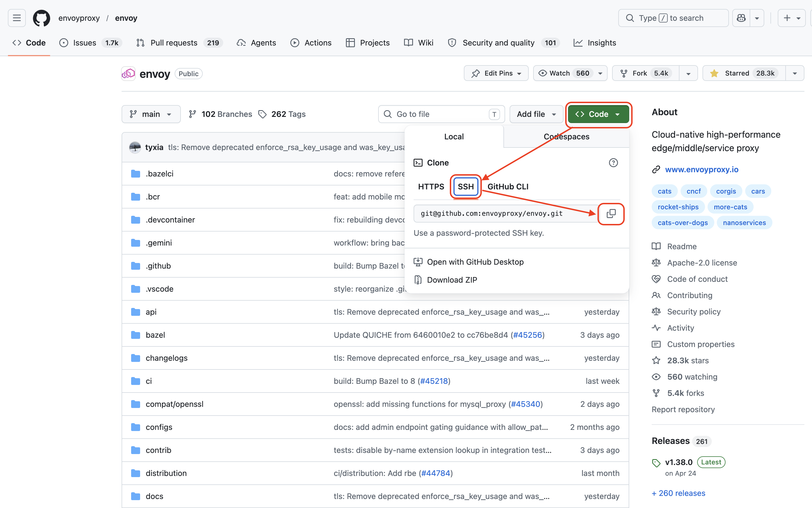Click the .bazelci folder icon
The width and height of the screenshot is (812, 508).
coord(136,174)
